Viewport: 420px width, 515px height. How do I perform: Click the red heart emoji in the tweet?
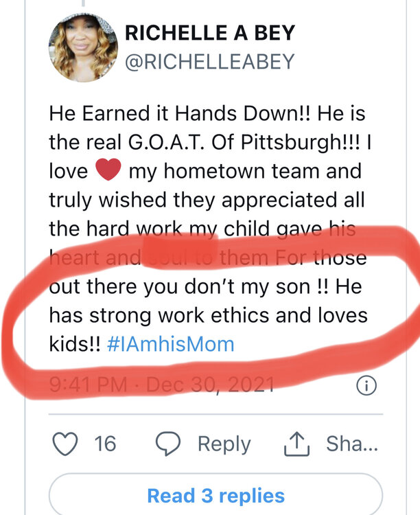tap(109, 170)
